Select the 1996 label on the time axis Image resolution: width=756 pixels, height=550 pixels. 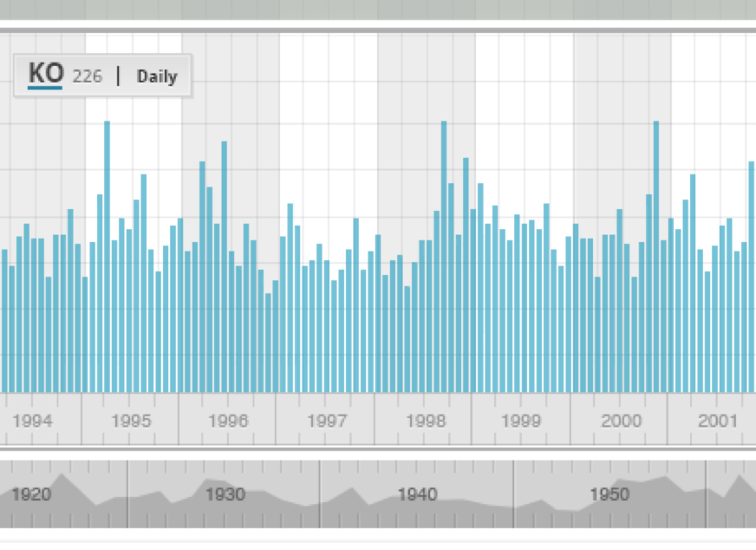(229, 421)
